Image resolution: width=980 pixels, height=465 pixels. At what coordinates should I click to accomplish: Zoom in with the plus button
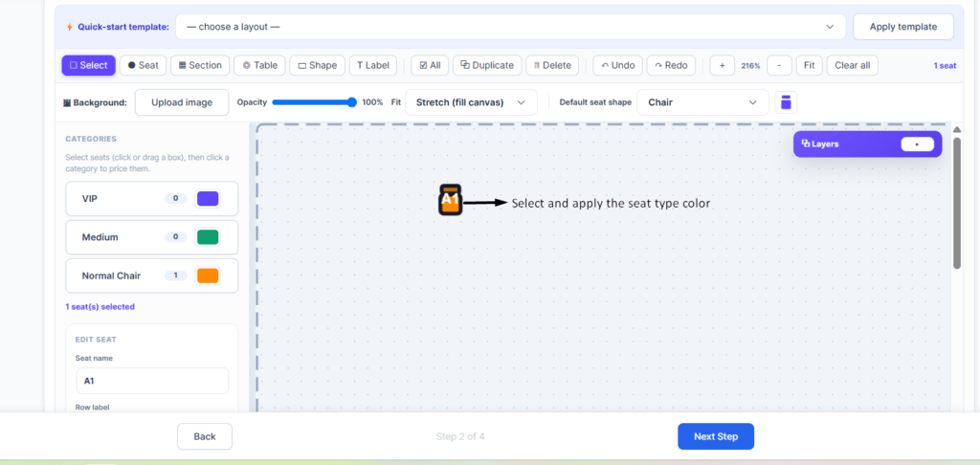click(x=722, y=65)
